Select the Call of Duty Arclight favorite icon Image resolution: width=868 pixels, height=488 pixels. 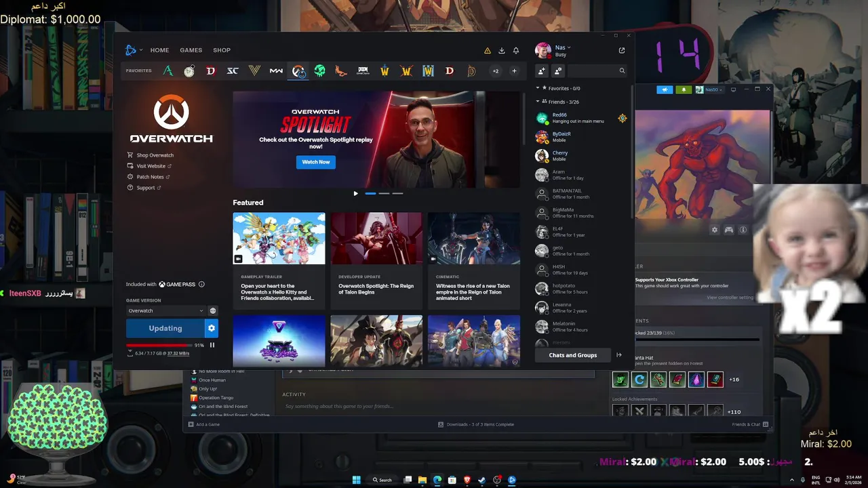click(x=167, y=70)
